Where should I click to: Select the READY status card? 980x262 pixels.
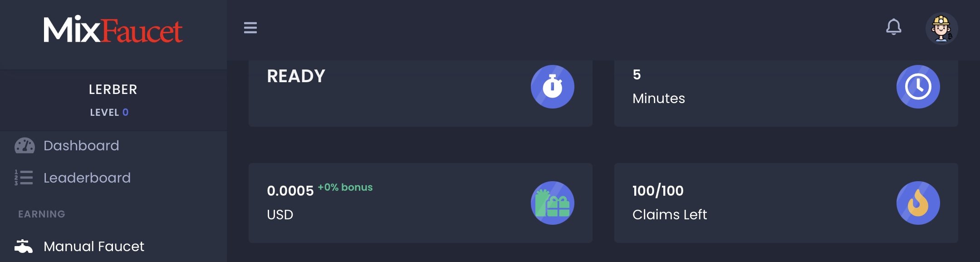click(420, 94)
